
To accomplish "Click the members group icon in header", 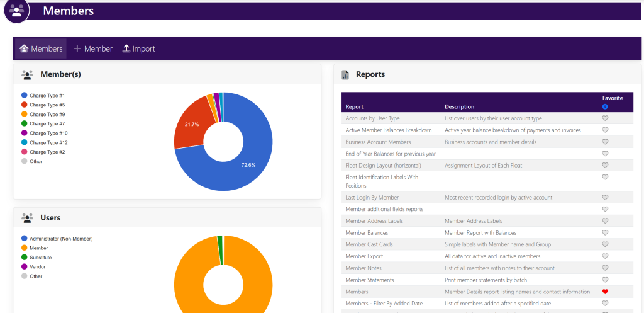I will (x=16, y=9).
